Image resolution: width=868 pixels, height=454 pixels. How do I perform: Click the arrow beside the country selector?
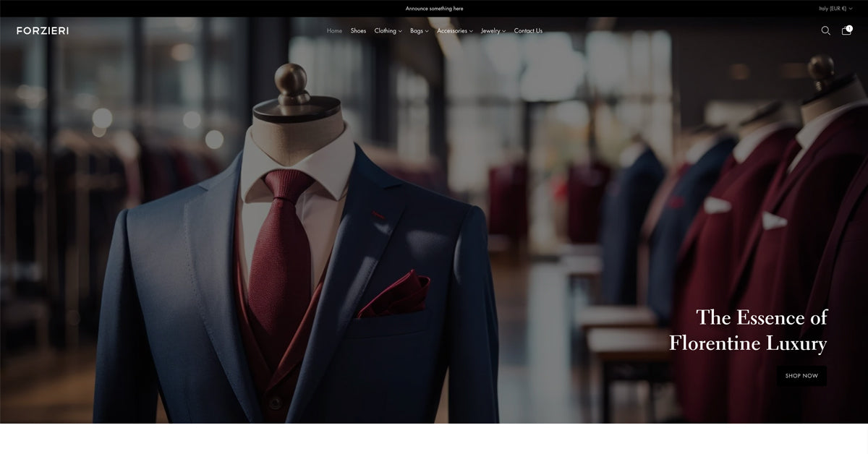click(851, 9)
